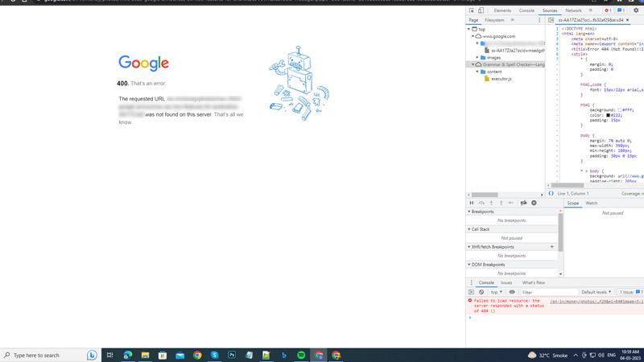Click the Google logo on error page

(144, 63)
